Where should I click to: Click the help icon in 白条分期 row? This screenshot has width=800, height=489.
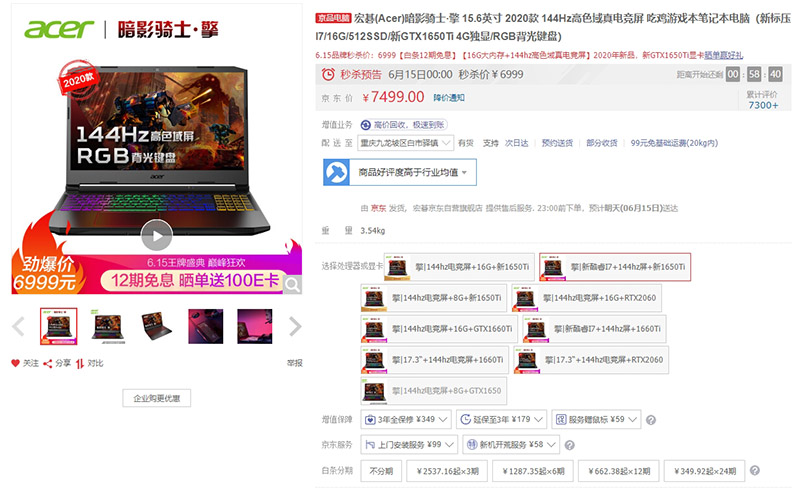pos(755,471)
